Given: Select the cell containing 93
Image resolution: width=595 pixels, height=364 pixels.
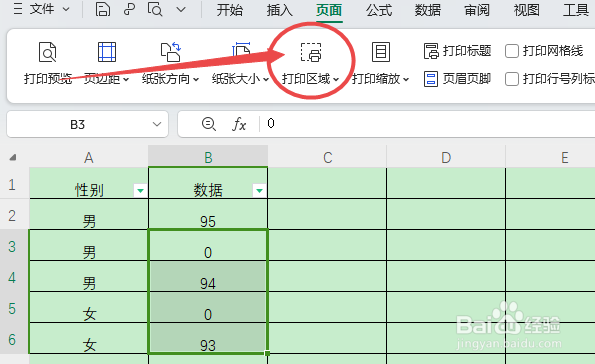Looking at the screenshot, I should 208,339.
